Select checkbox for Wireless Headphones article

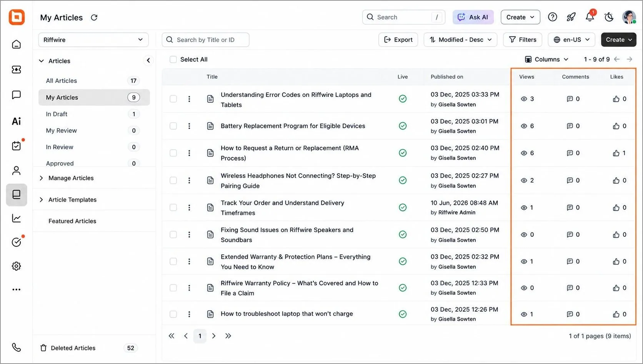pos(173,181)
